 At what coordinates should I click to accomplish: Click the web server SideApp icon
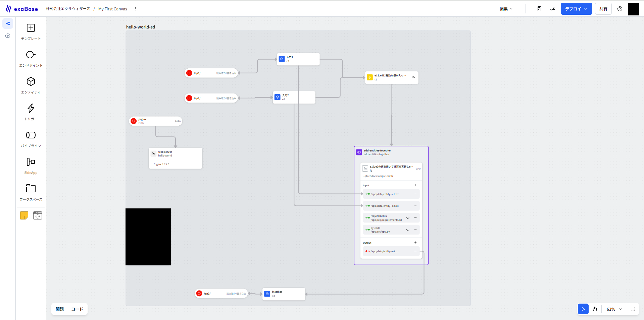(153, 153)
